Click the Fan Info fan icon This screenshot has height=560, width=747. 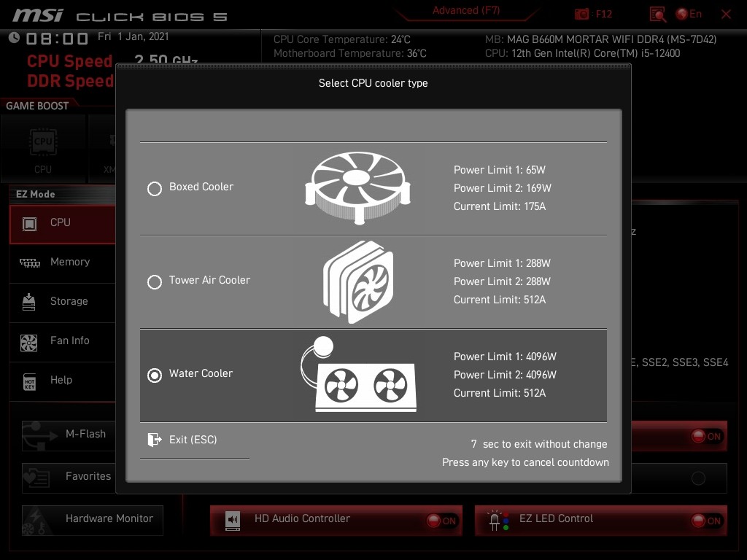(29, 343)
